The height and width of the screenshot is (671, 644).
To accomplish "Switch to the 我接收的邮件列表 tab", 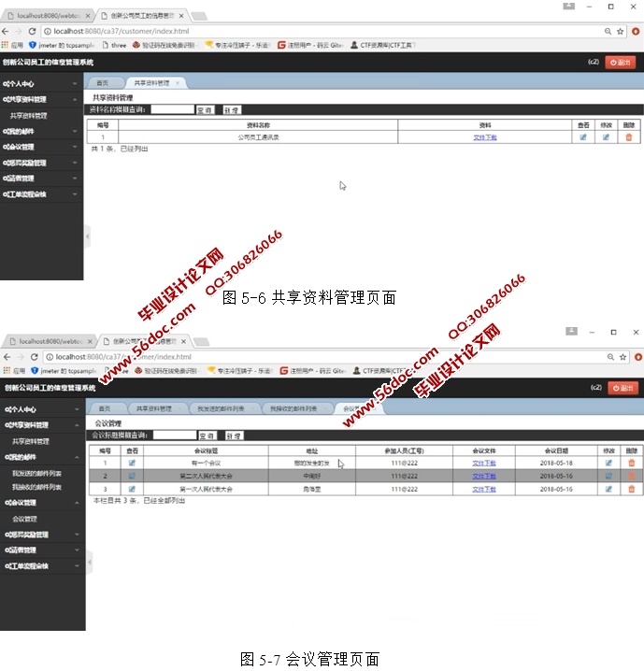I will 287,408.
